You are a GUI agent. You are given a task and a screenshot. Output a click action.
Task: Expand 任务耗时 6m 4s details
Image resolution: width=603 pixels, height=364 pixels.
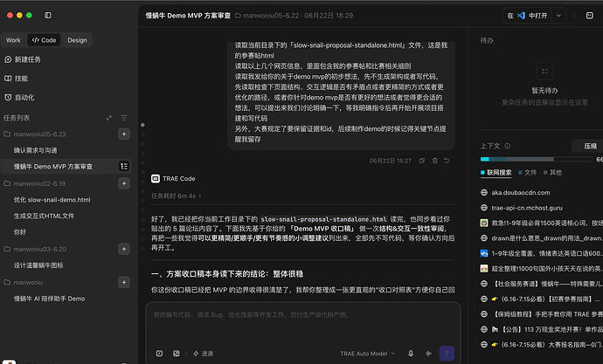[x=176, y=196]
